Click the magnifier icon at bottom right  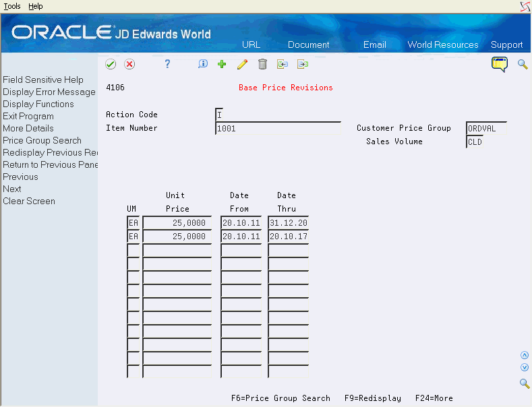tap(525, 383)
